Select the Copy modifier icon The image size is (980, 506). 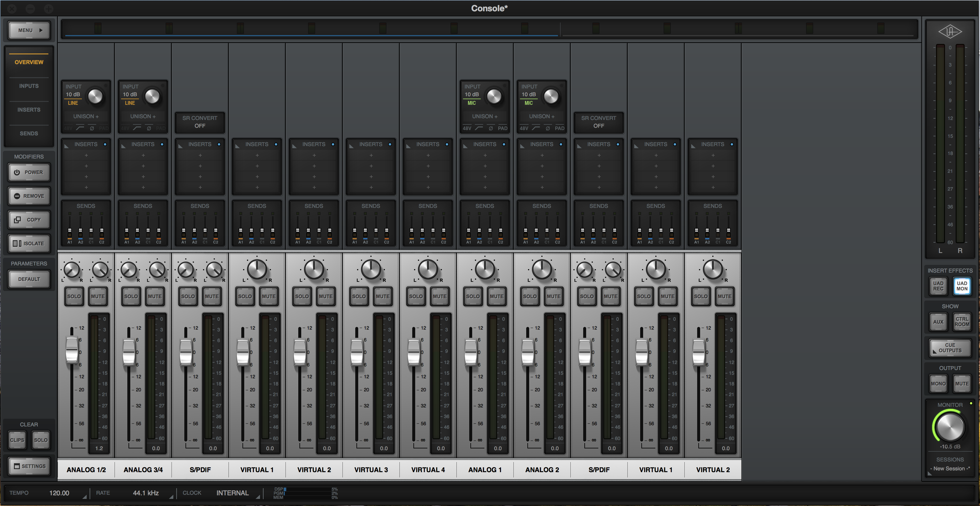click(18, 220)
